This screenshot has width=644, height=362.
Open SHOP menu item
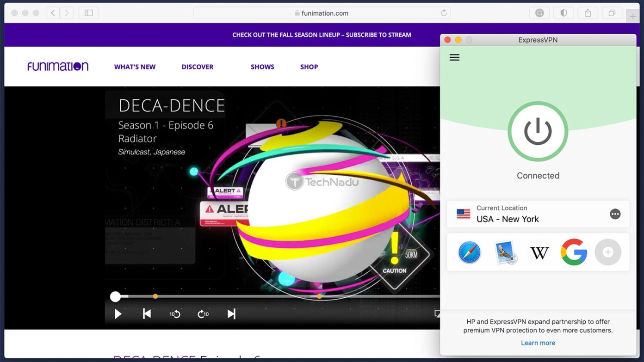(309, 67)
